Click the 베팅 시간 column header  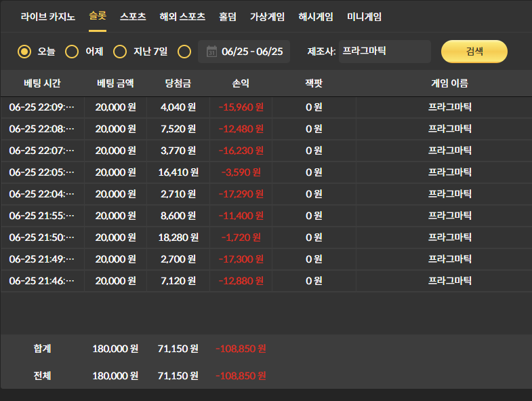43,83
